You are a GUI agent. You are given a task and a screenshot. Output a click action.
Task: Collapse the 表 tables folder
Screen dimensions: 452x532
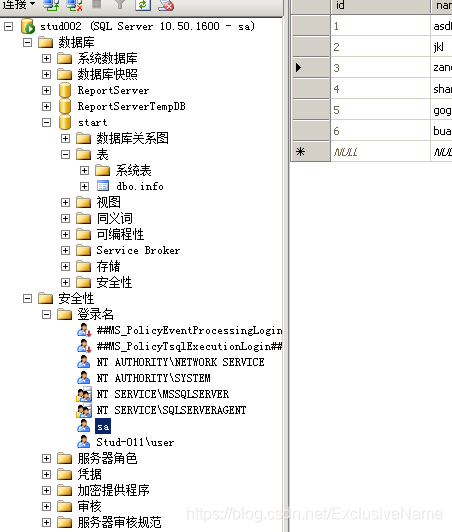click(x=65, y=154)
